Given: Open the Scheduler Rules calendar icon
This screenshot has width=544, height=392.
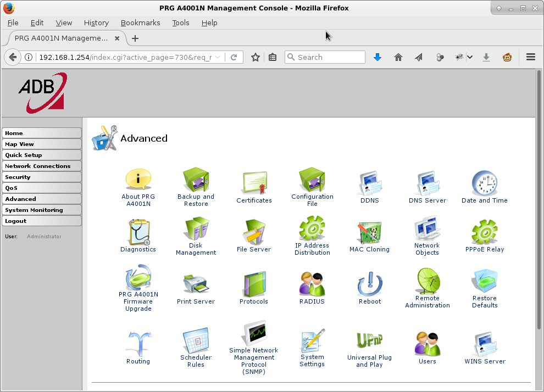Looking at the screenshot, I should (x=196, y=340).
